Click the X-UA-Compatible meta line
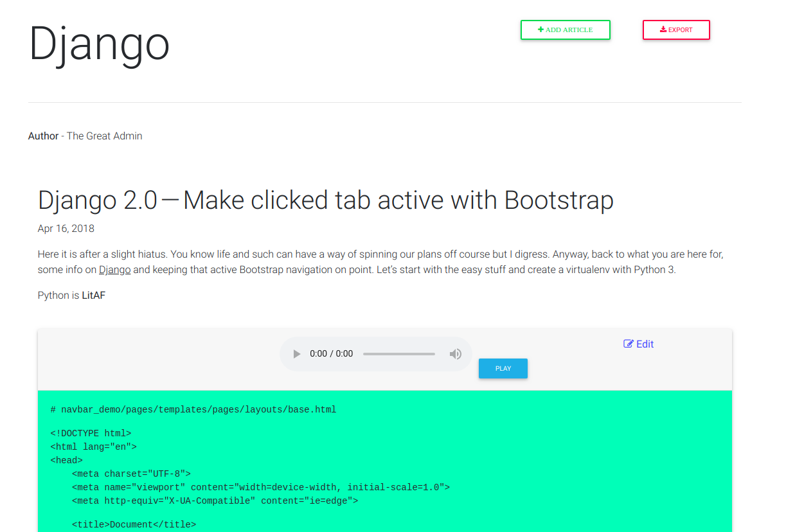Image resolution: width=804 pixels, height=532 pixels. pyautogui.click(x=215, y=501)
